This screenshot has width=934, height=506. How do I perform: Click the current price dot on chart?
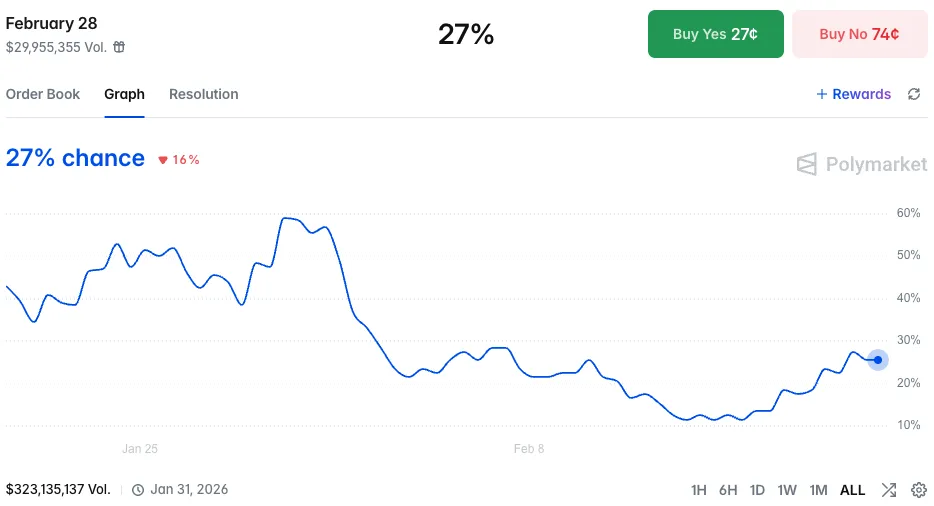[877, 360]
